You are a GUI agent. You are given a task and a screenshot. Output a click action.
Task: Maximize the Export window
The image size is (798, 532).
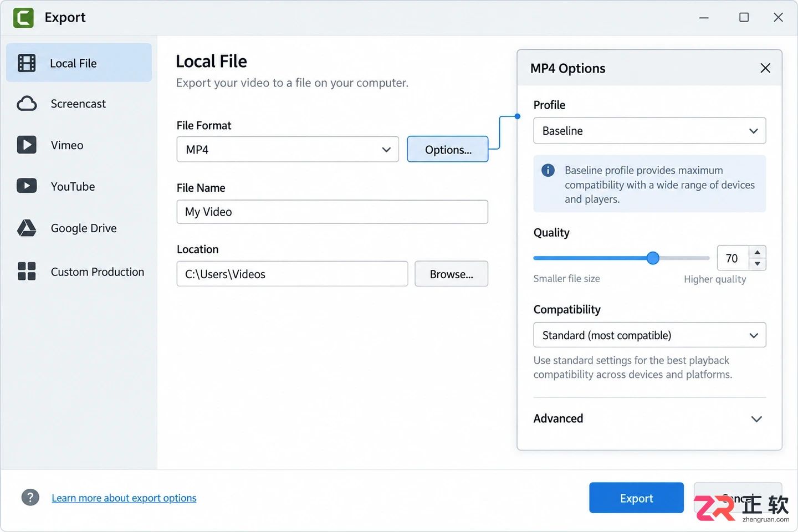[x=744, y=18]
